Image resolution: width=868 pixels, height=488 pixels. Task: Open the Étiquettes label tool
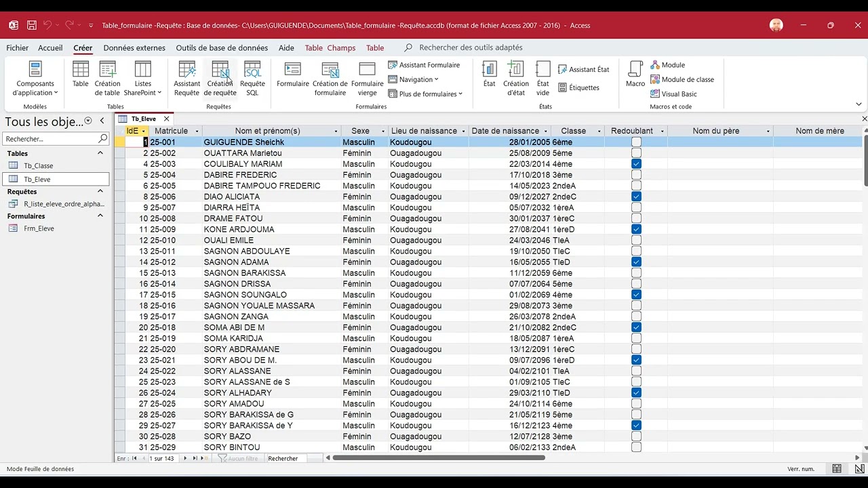579,87
